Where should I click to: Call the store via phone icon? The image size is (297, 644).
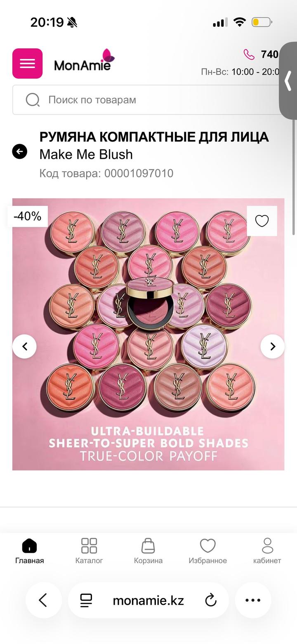(249, 54)
